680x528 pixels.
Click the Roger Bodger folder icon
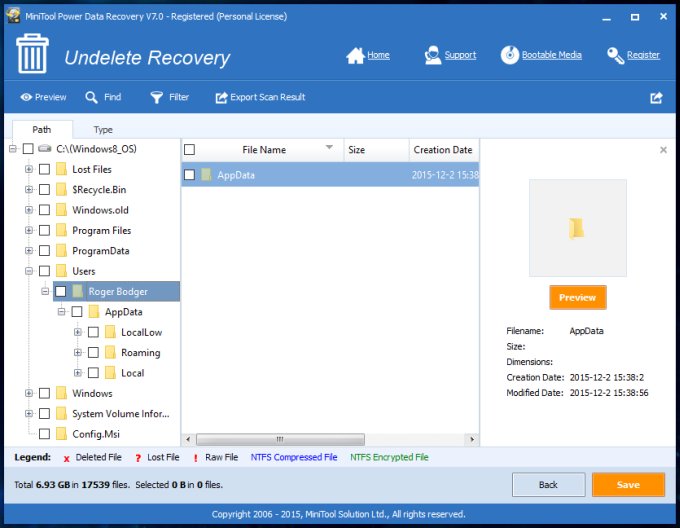[x=78, y=291]
